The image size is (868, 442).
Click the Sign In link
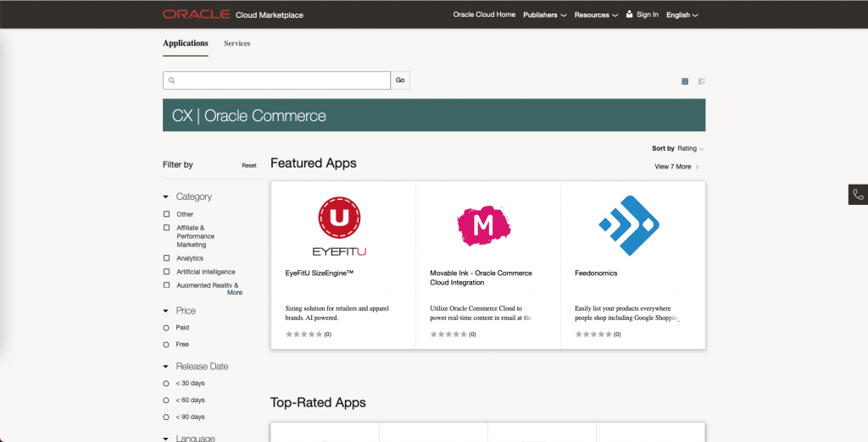click(648, 14)
